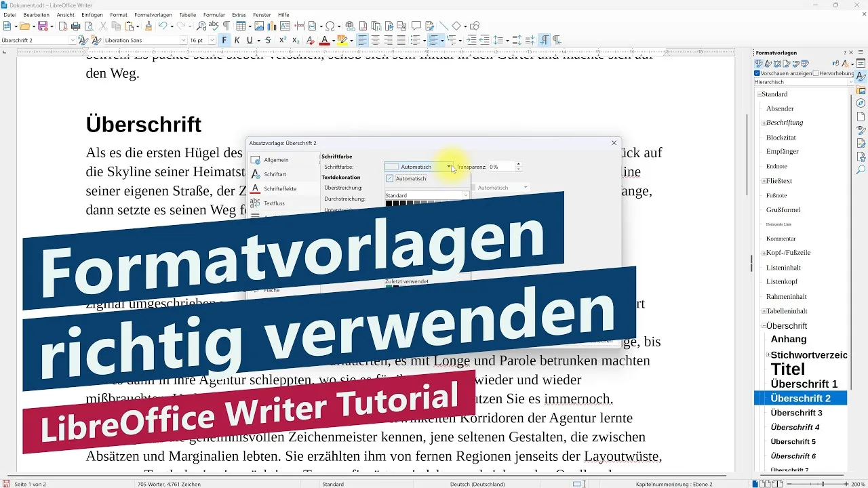Screen dimensions: 868x488
Task: Apply the red font color button
Action: [x=325, y=40]
